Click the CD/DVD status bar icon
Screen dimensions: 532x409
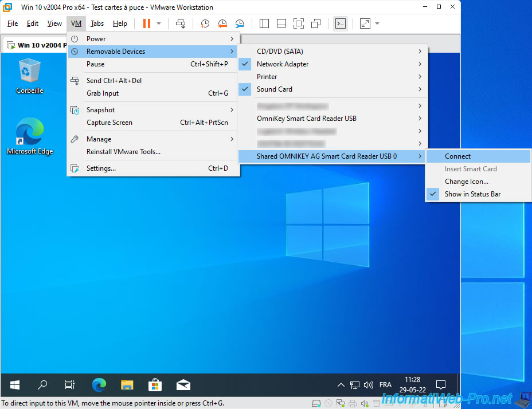click(328, 403)
